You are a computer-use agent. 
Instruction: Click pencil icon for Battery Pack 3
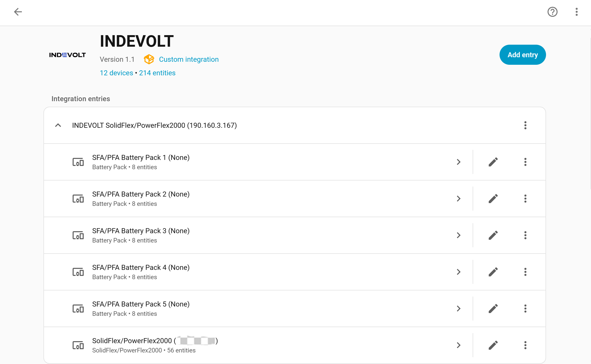pyautogui.click(x=493, y=235)
